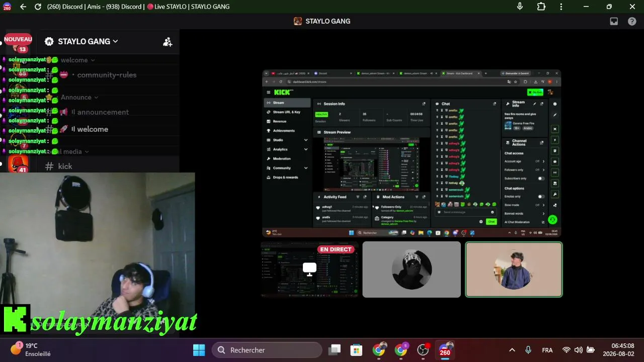Viewport: 644px width, 362px height.
Task: Open the Kick hamburger menu in the shared stream
Action: [269, 93]
